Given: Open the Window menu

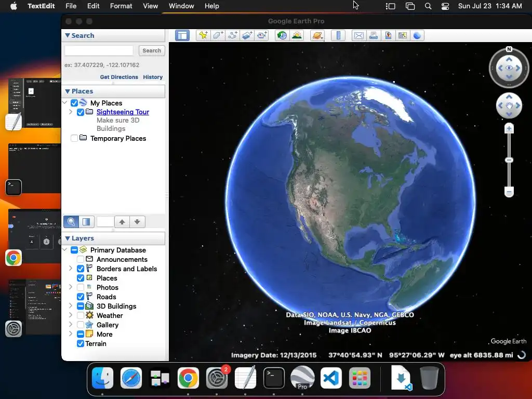Looking at the screenshot, I should coord(181,6).
